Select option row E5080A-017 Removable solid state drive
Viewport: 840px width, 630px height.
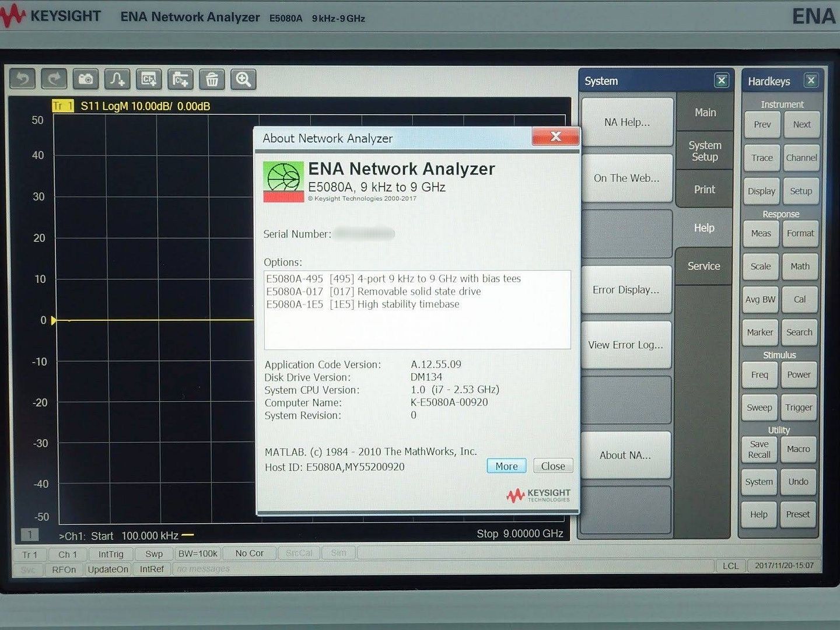[373, 292]
